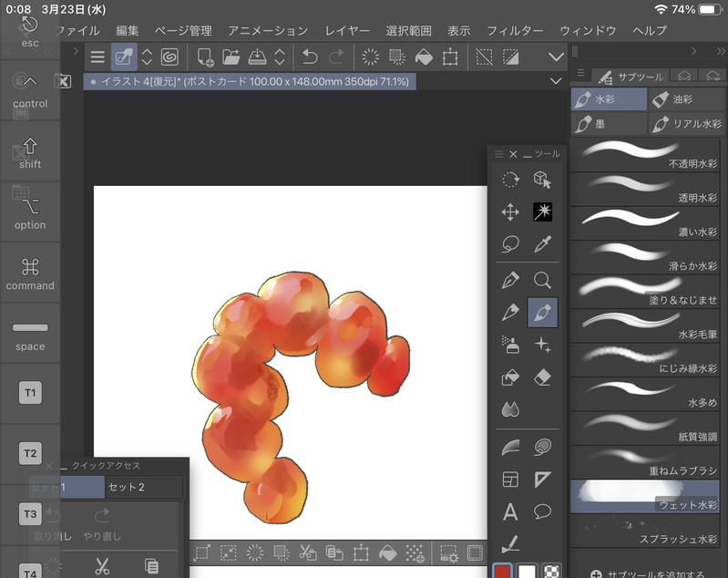Open the canvas tab list dropdown
Screen dimensions: 728x578
556,81
